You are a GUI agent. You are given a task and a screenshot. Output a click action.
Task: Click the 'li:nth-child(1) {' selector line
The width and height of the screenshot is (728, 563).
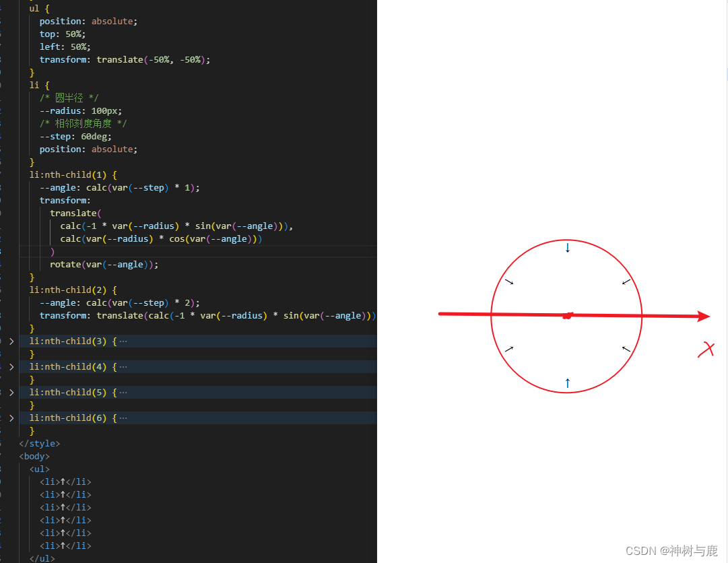tap(73, 175)
